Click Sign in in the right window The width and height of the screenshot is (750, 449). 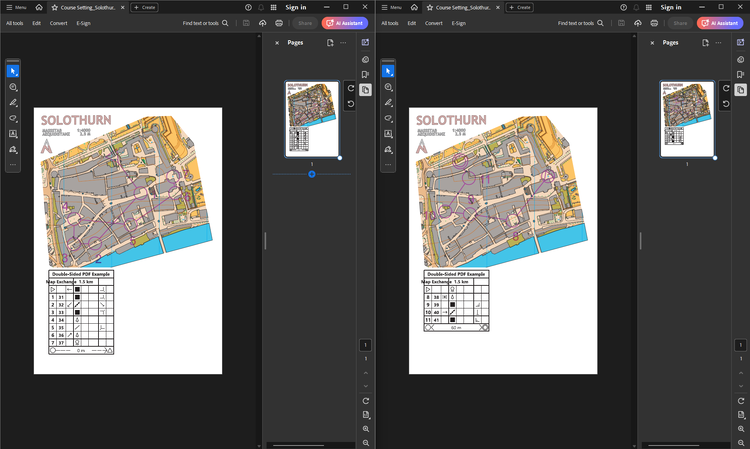click(x=671, y=7)
